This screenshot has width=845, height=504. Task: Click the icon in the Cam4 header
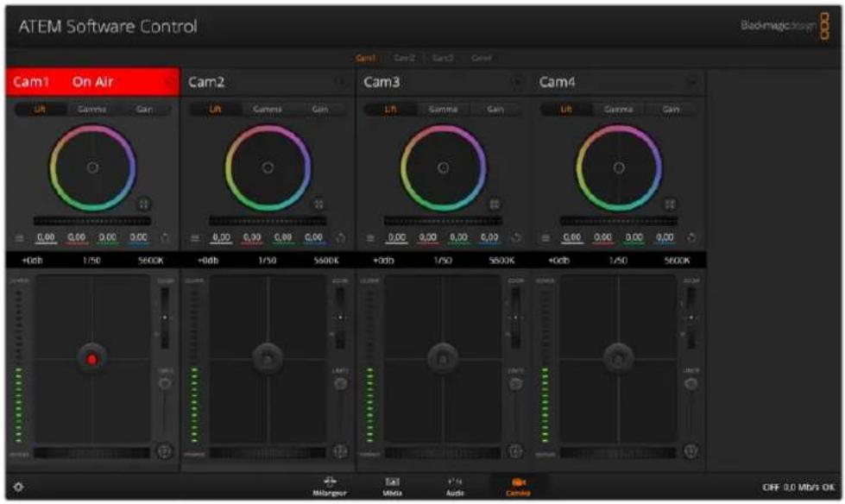point(692,82)
